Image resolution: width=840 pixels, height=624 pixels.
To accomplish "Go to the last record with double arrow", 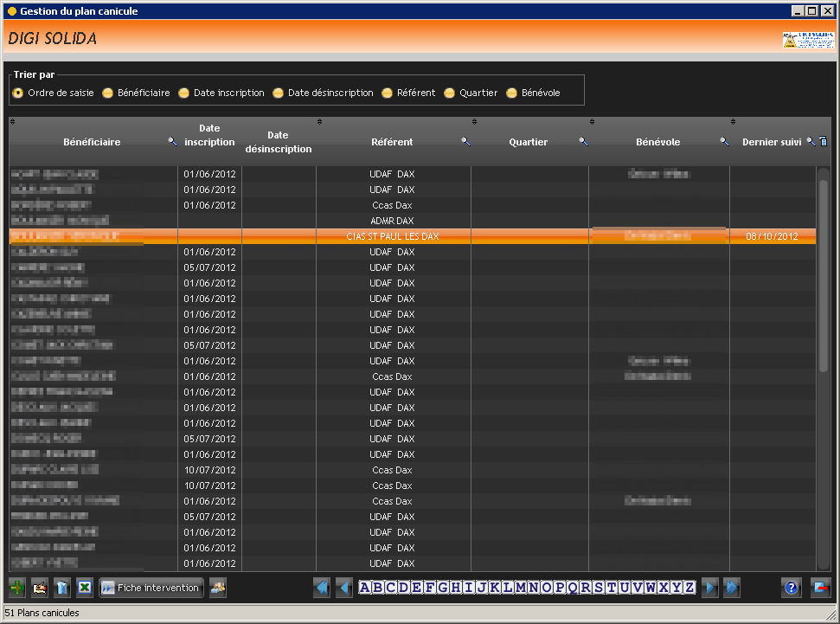I will coord(732,588).
